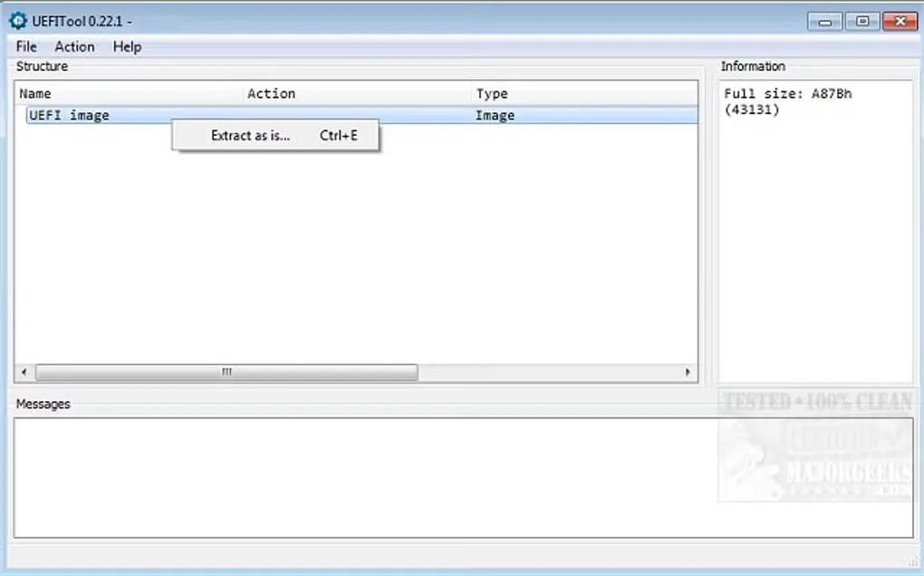Open the Action menu
Screen dimensions: 924x576
click(x=74, y=46)
